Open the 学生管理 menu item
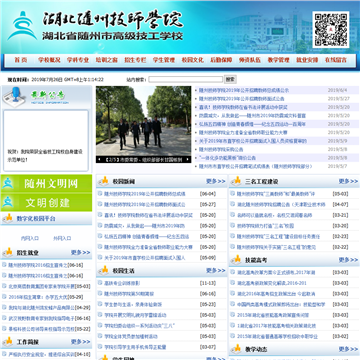This screenshot has height=360, width=360. pyautogui.click(x=164, y=60)
